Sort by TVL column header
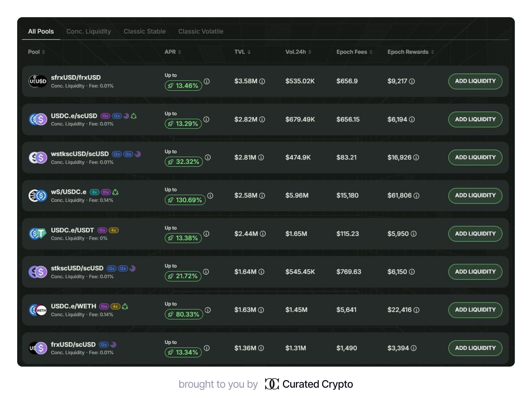Viewport: 532px width, 401px height. click(x=242, y=52)
